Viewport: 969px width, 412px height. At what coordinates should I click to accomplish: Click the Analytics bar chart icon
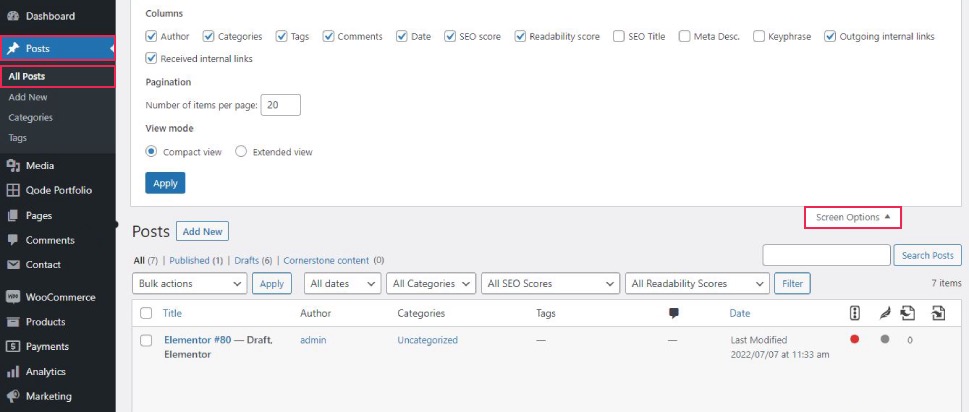pos(13,372)
